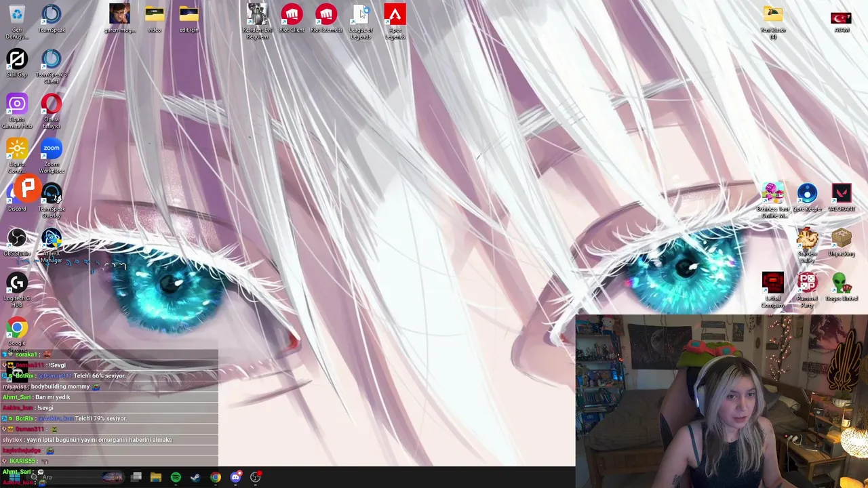This screenshot has width=868, height=488.
Task: Launch the Core Keeper shortcut
Action: click(807, 198)
